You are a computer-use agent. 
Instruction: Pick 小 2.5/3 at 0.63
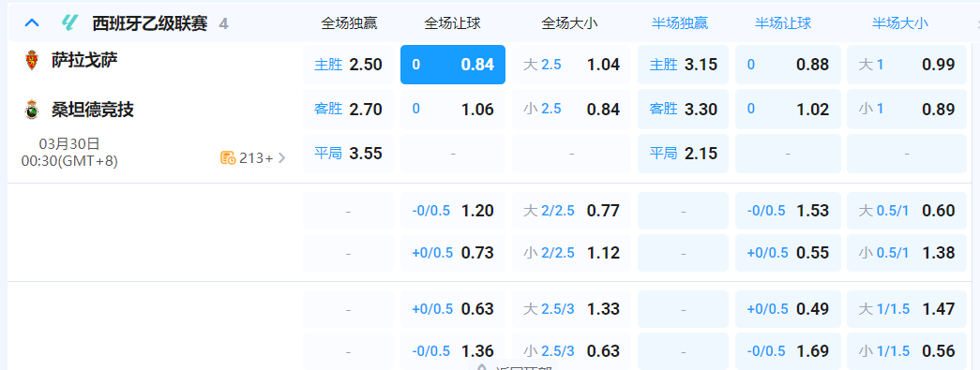(x=572, y=351)
